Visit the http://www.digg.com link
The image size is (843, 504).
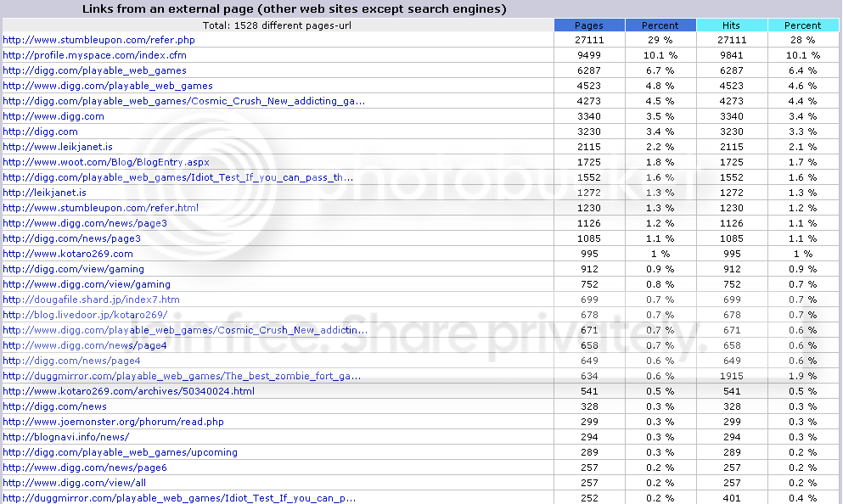[x=53, y=116]
